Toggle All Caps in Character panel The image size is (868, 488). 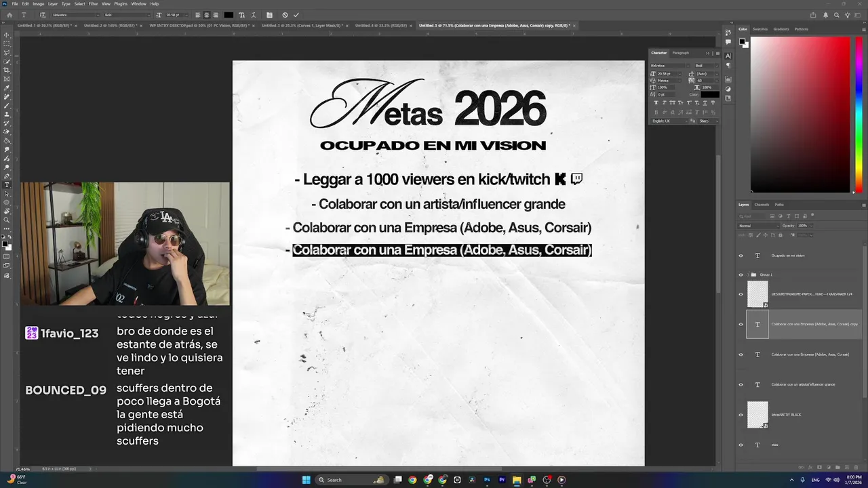pyautogui.click(x=672, y=102)
